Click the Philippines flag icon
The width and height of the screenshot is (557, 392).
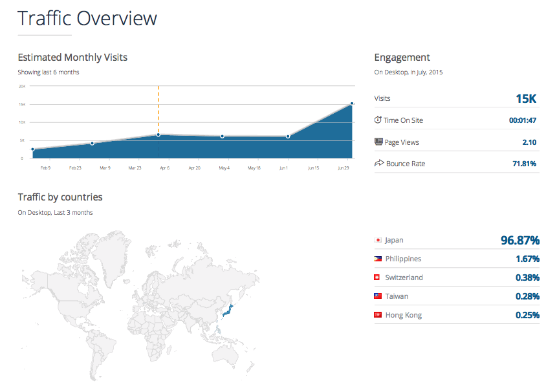coord(378,259)
